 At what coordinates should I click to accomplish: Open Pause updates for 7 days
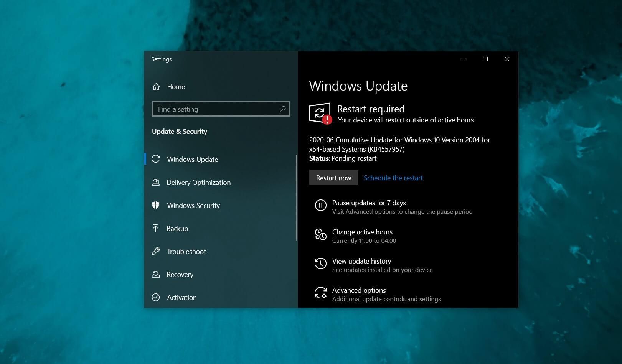[369, 203]
